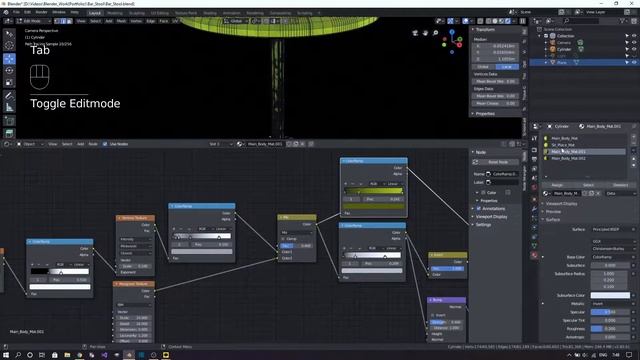Expand the Preview panel in Material properties
The width and height of the screenshot is (640, 360).
point(553,211)
